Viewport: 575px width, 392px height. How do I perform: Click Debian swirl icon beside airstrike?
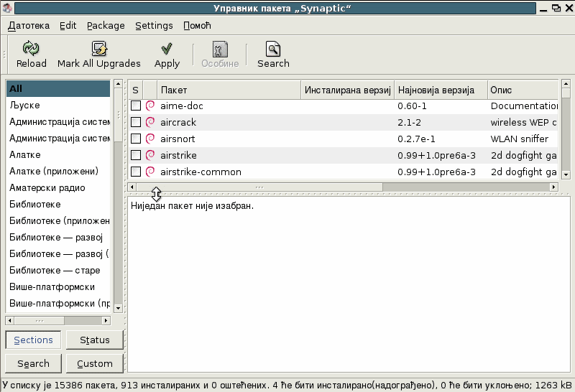coord(150,155)
